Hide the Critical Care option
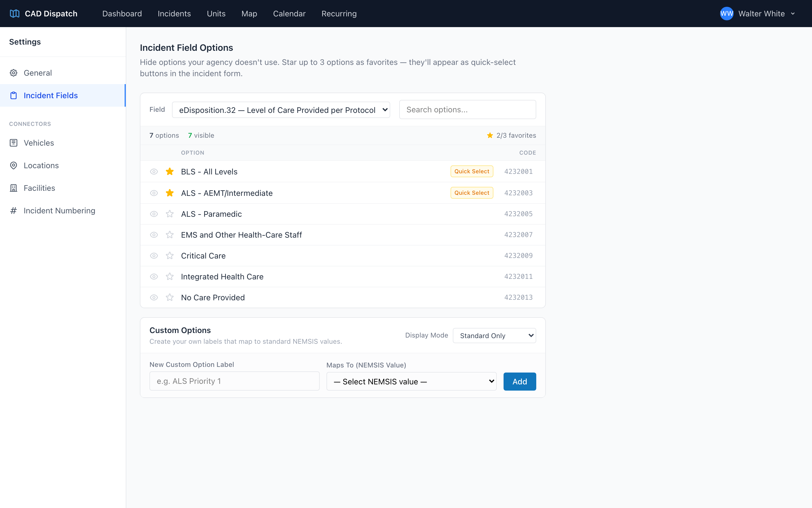Viewport: 812px width, 508px height. [154, 256]
